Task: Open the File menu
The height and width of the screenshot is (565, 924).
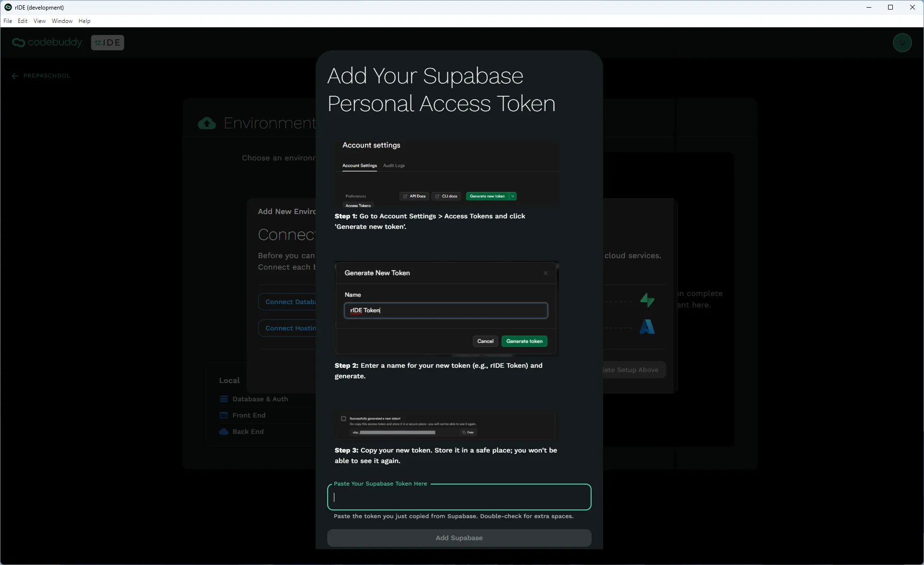Action: coord(8,21)
